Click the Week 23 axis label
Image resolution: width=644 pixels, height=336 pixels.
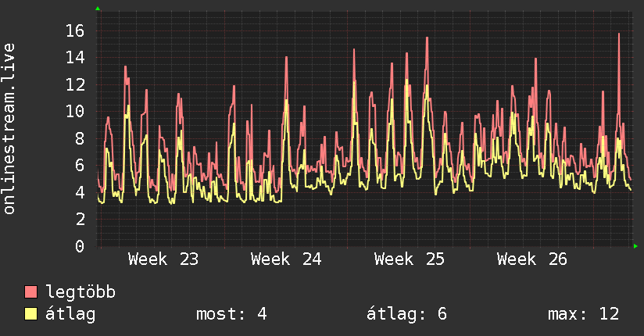click(x=163, y=259)
